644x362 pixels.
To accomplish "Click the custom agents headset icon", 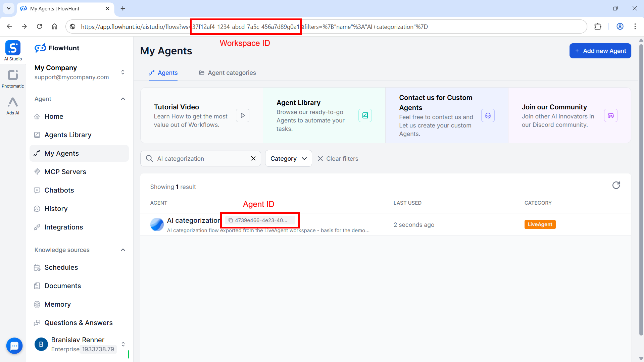I will 488,115.
